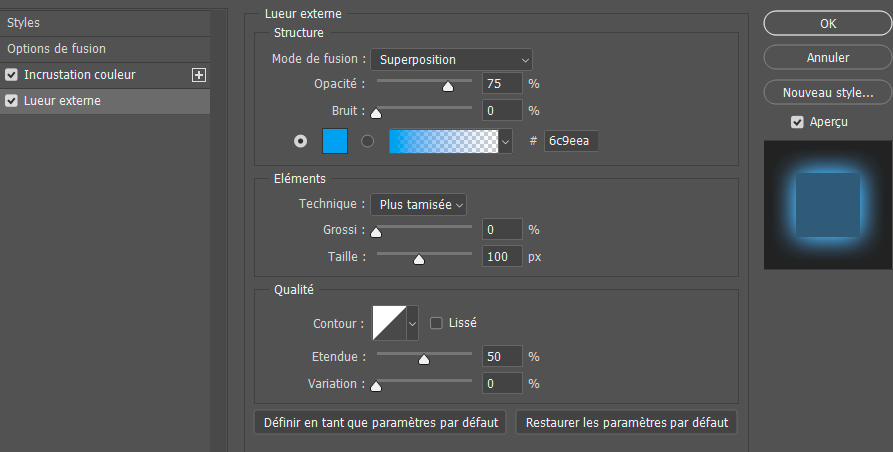The width and height of the screenshot is (893, 452).
Task: Uncheck the Incrustation couleur checkbox
Action: (x=12, y=75)
